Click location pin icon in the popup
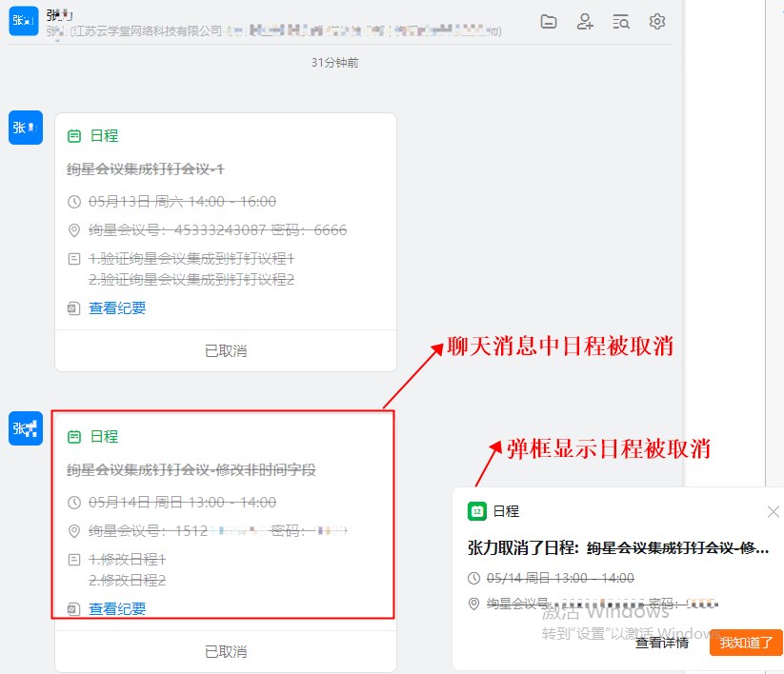 click(473, 605)
